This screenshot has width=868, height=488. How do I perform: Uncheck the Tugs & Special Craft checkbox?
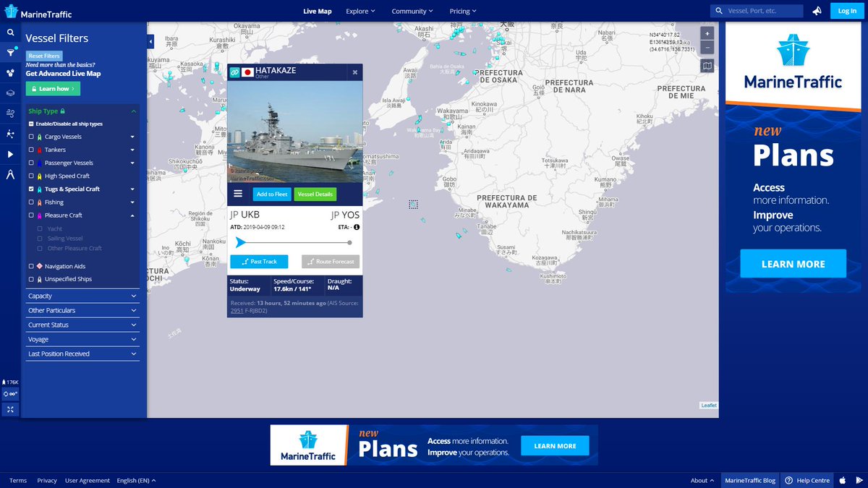pos(31,189)
